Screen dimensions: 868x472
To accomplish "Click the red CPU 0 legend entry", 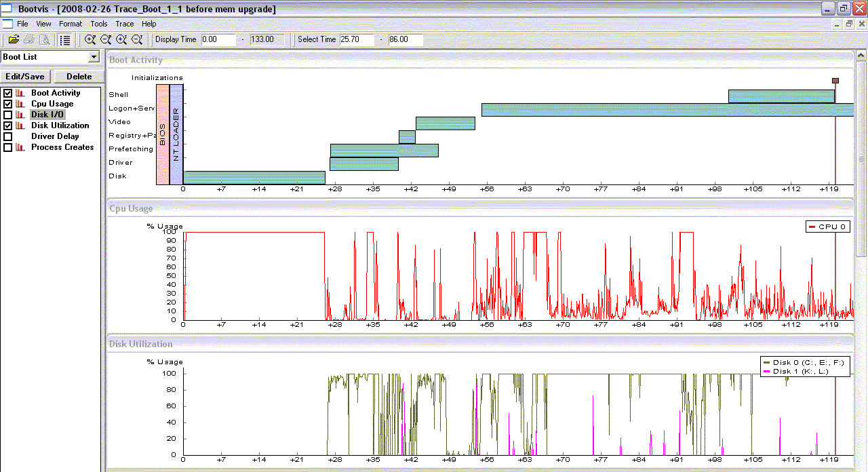I will coord(827,227).
